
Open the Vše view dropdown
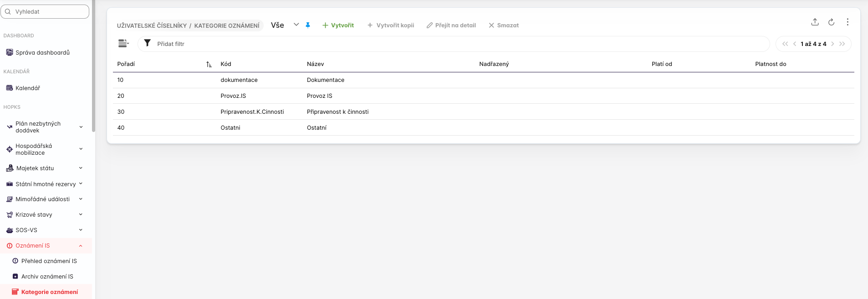click(x=296, y=25)
